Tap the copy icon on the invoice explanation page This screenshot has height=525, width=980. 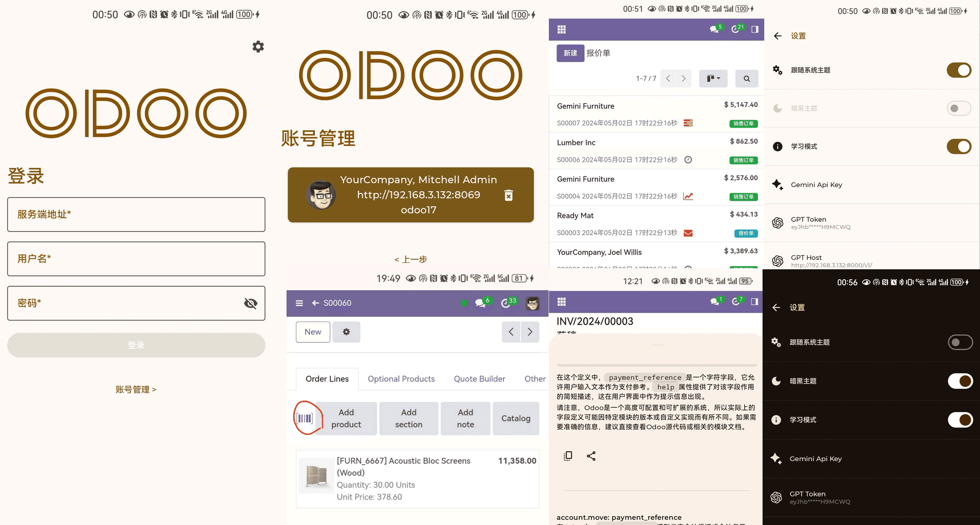(568, 456)
